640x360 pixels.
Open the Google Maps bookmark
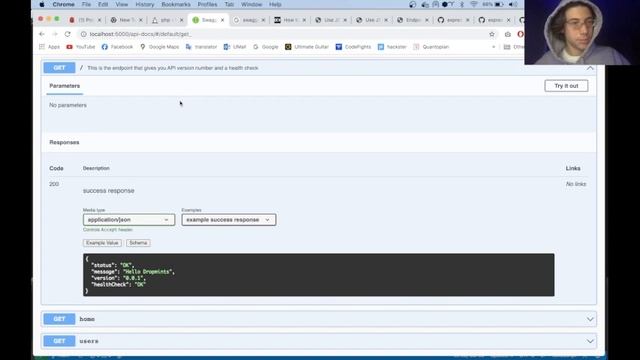160,47
